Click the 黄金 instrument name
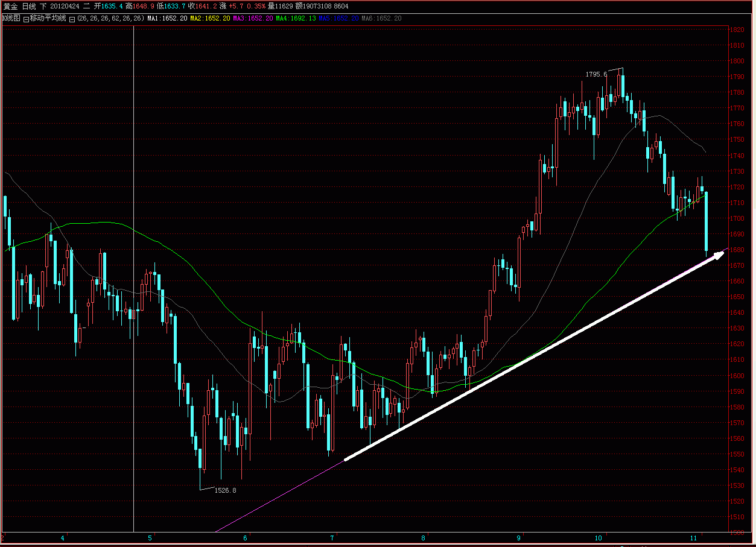Screen dimensions: 756x547 pos(10,5)
